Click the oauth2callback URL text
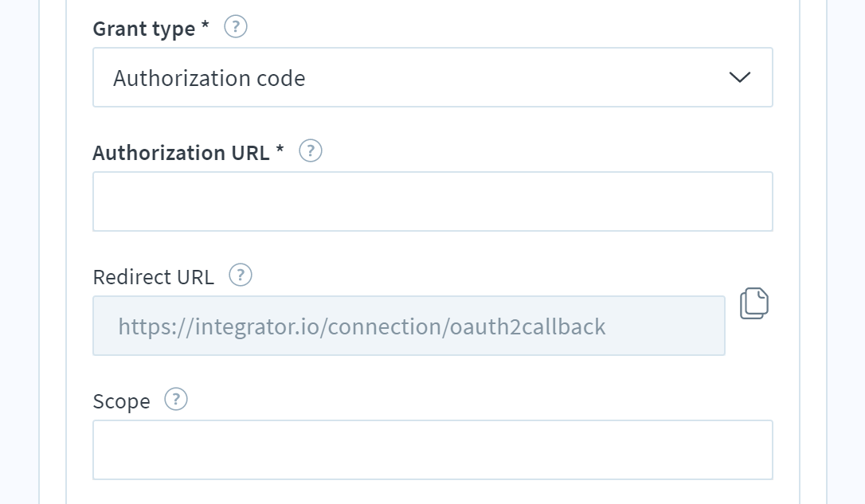Image resolution: width=865 pixels, height=504 pixels. coord(362,327)
